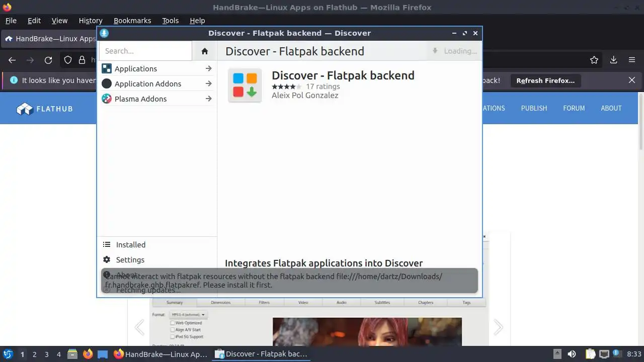Click the author name Aleix Pol Gonzalez
The height and width of the screenshot is (362, 644).
tap(305, 96)
